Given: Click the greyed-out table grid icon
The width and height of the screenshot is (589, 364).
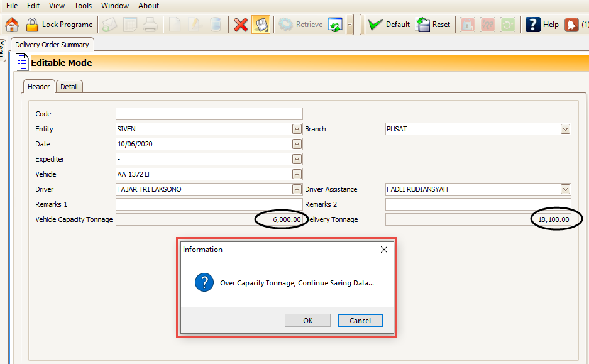Looking at the screenshot, I should tap(130, 25).
